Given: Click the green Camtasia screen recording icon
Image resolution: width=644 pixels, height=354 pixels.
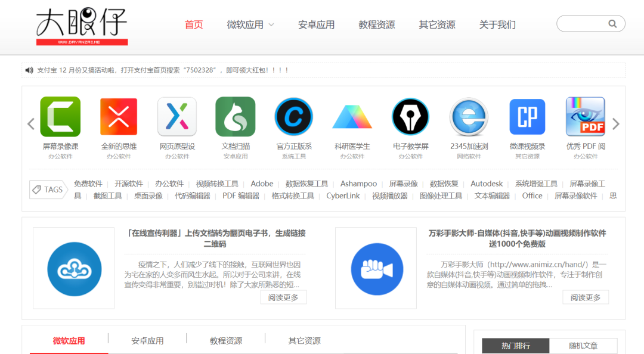Looking at the screenshot, I should tap(60, 117).
